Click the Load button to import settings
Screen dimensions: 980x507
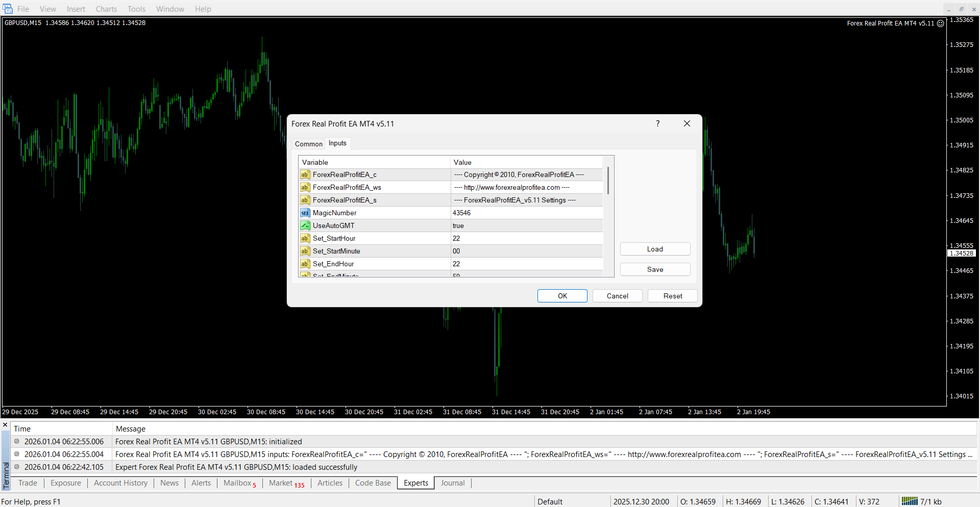coord(655,249)
